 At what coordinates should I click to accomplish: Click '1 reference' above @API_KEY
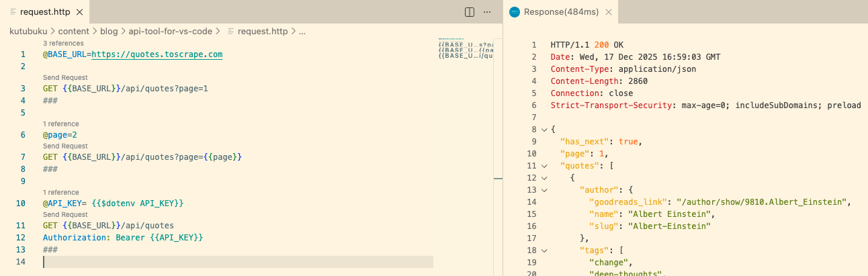tap(61, 192)
